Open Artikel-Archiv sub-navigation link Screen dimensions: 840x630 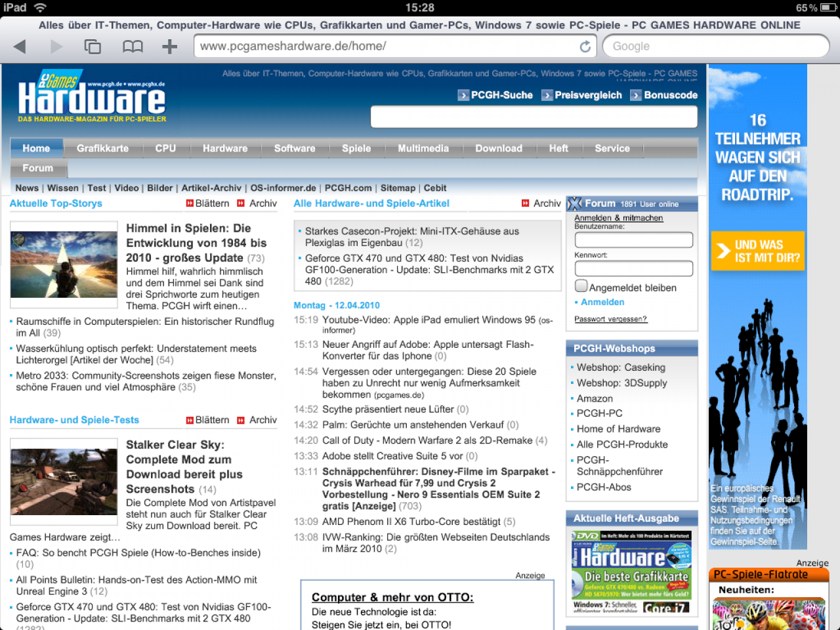[x=211, y=188]
